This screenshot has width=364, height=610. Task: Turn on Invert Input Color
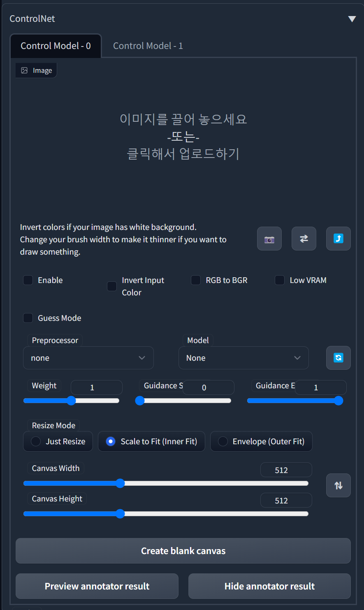(112, 286)
